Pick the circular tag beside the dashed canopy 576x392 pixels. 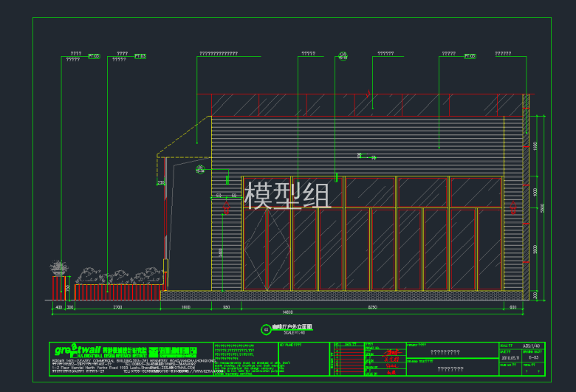pos(199,171)
